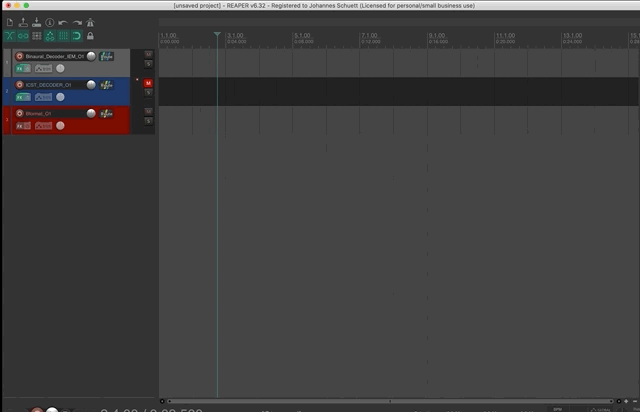Solo the Bformat_O1 track

[148, 122]
